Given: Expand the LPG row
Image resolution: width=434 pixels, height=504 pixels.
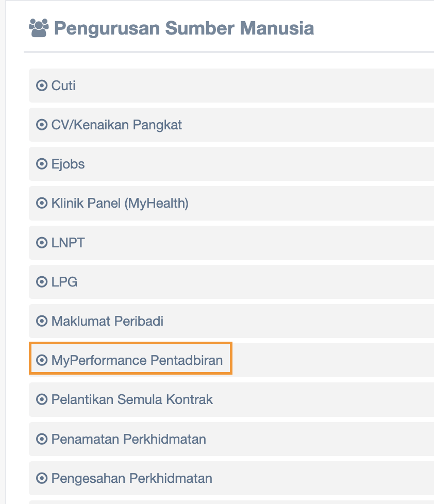Looking at the screenshot, I should coord(64,282).
